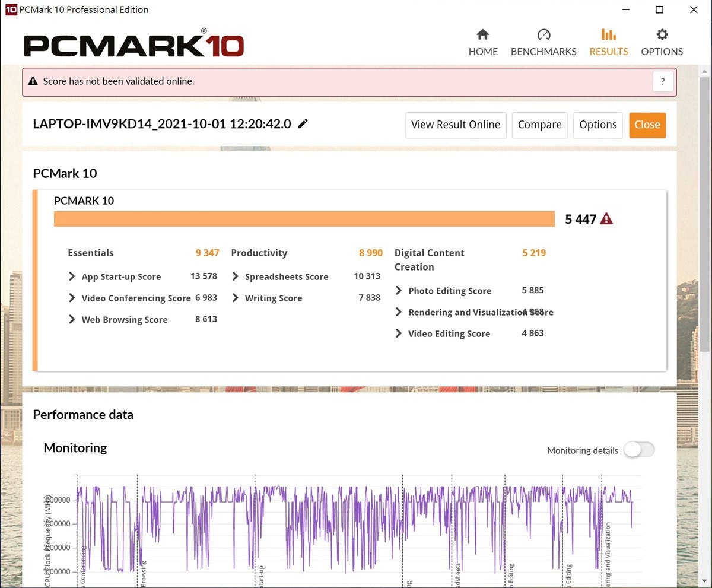Image resolution: width=712 pixels, height=588 pixels.
Task: Click the Productivity score 8 990
Action: 371,253
